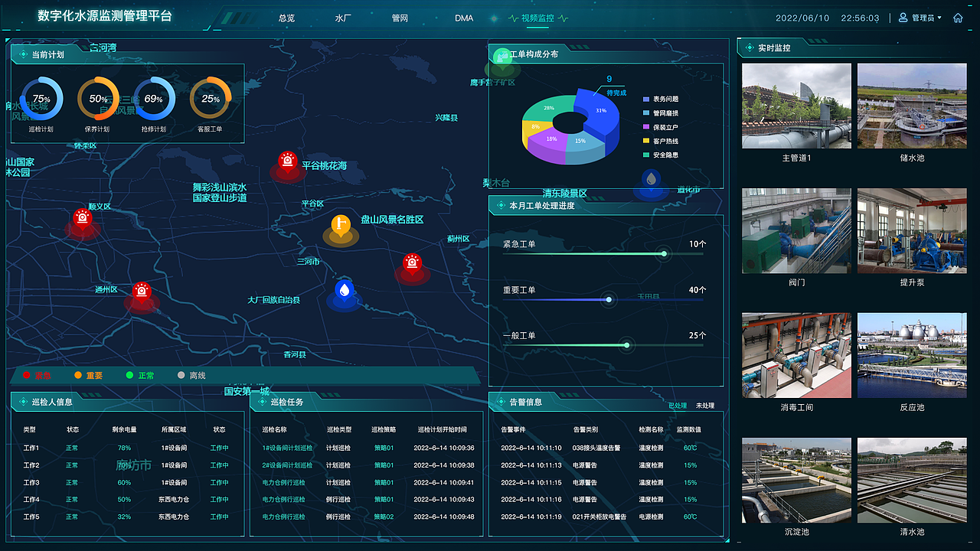
Task: Click the 一般工单 progress slider handle
Action: click(x=627, y=345)
